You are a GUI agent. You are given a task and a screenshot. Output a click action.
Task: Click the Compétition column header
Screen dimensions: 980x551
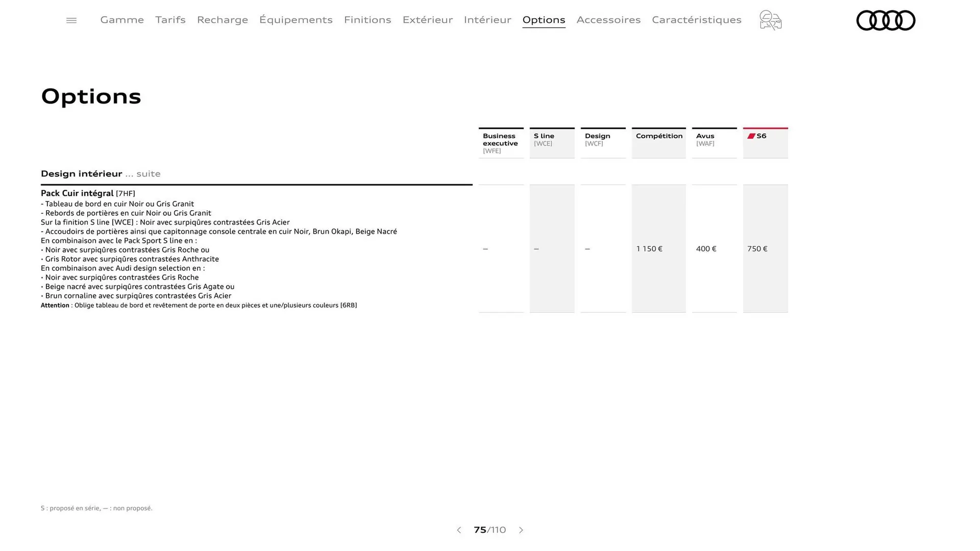[658, 142]
